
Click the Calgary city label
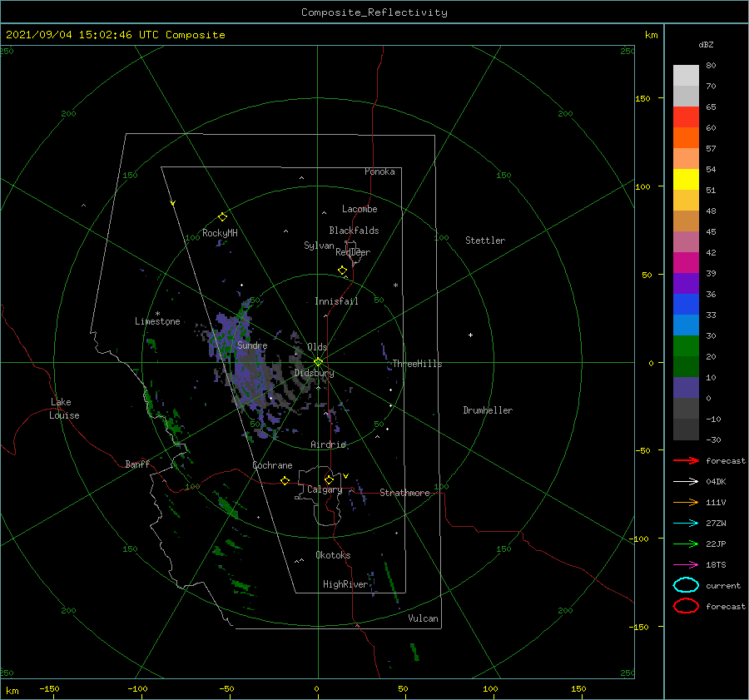(325, 489)
